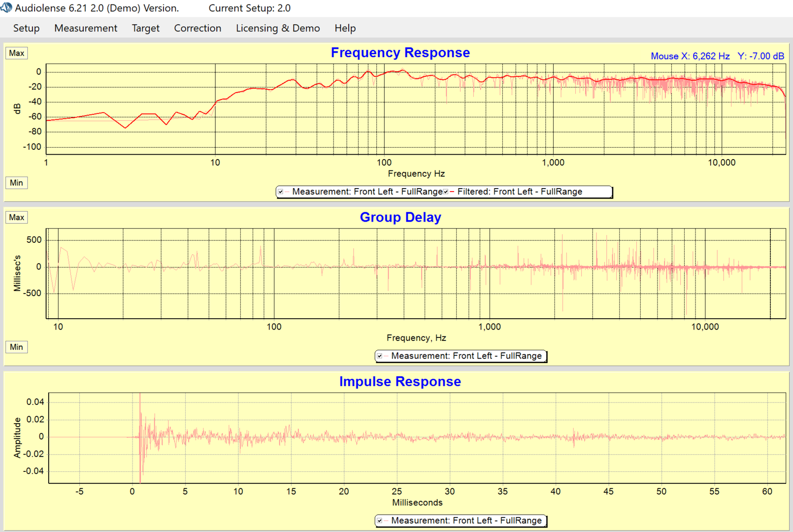Open the Measurement menu
The height and width of the screenshot is (532, 793).
click(x=86, y=28)
